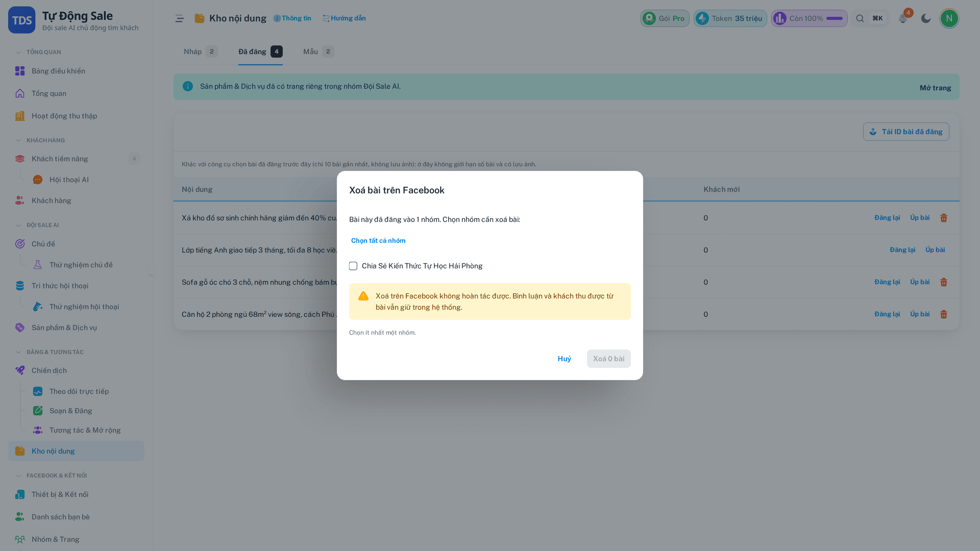Switch to the Nháp tab
Screen dimensions: 980x551
click(x=201, y=52)
